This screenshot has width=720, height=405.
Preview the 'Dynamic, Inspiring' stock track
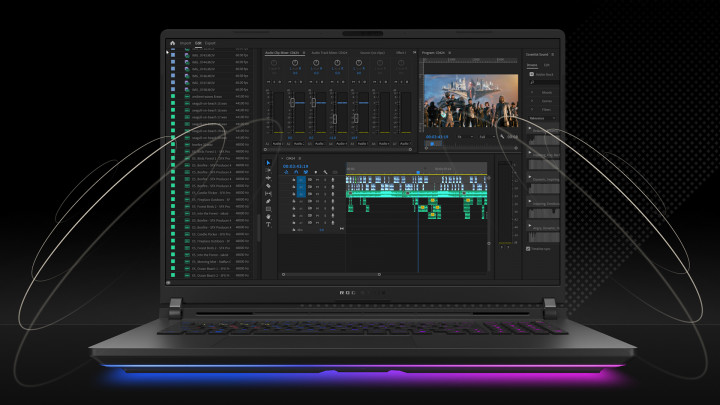(x=530, y=177)
